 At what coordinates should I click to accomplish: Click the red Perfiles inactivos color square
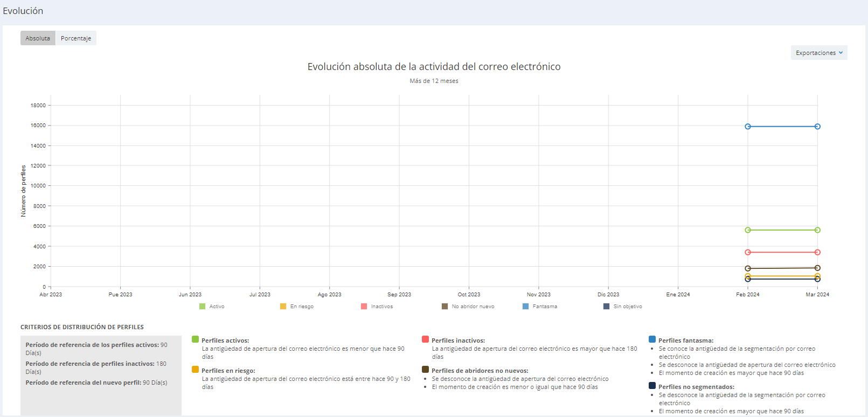[425, 339]
